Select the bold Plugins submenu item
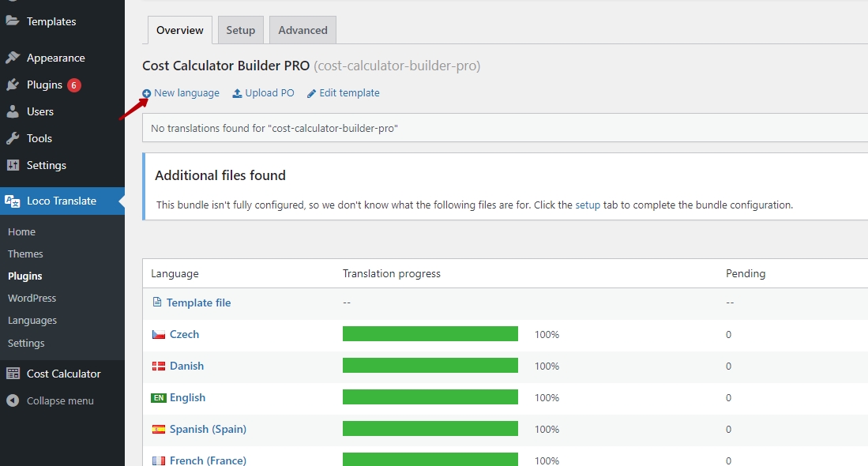Viewport: 868px width, 466px height. click(x=25, y=276)
